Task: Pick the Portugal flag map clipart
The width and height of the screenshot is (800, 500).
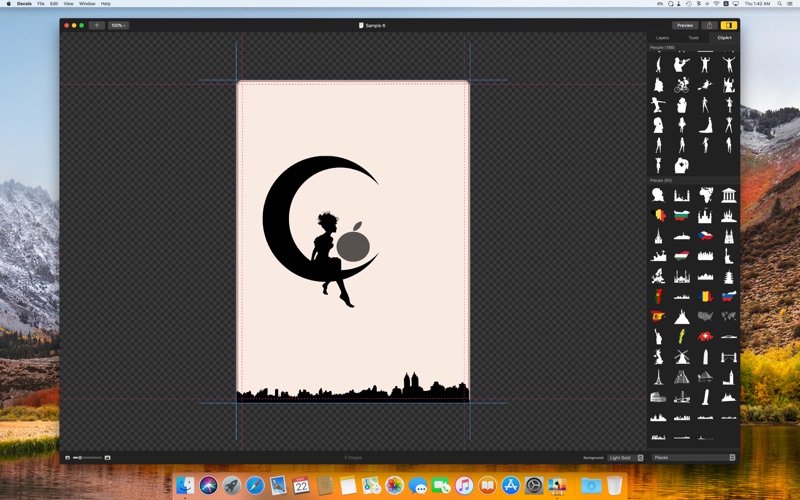Action: (658, 295)
